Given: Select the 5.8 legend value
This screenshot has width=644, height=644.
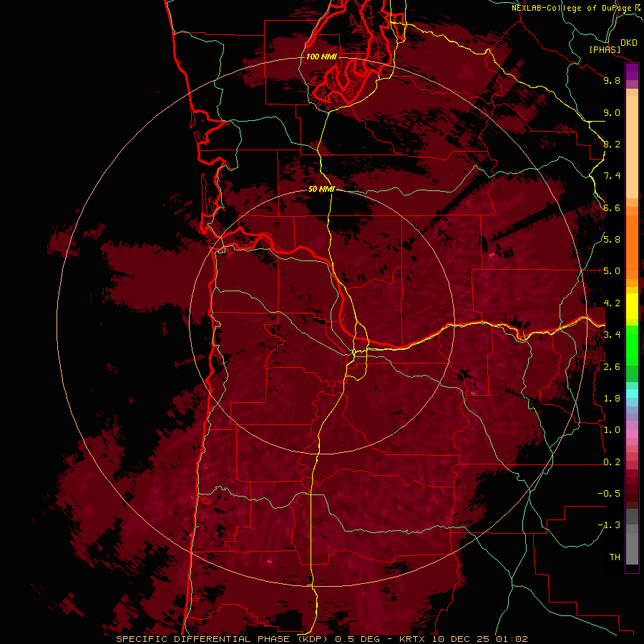Looking at the screenshot, I should click(612, 240).
